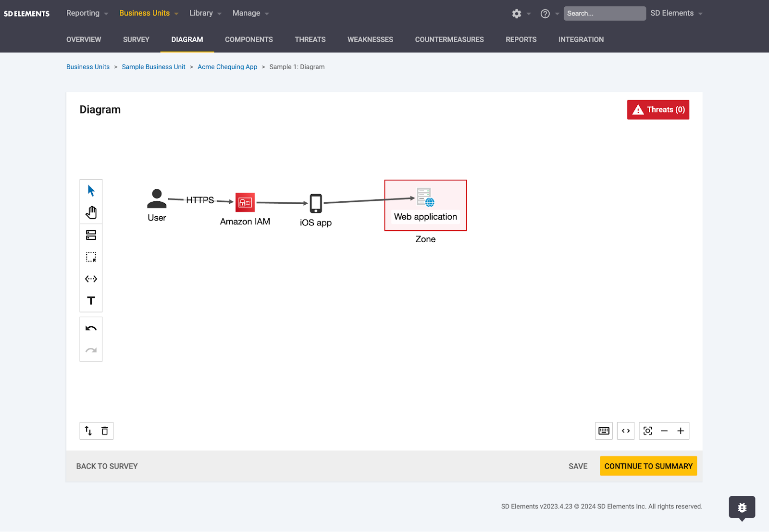769x532 pixels.
Task: Choose the hand pan tool
Action: [x=91, y=212]
